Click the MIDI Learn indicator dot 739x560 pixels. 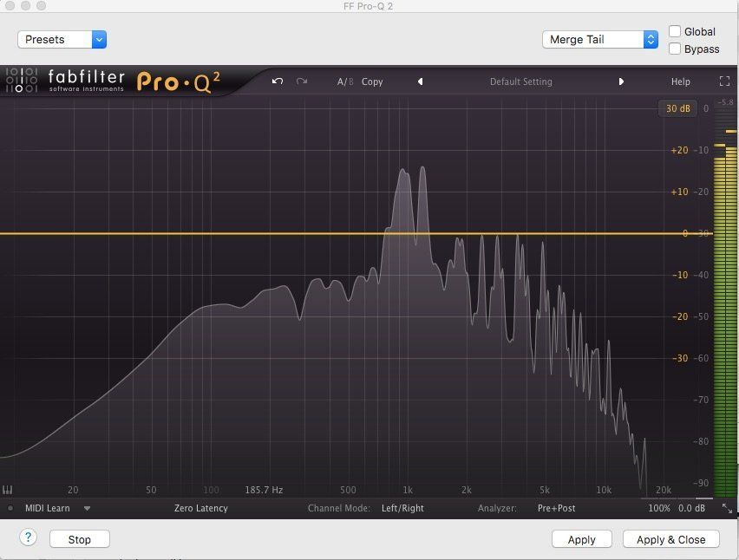[10, 508]
